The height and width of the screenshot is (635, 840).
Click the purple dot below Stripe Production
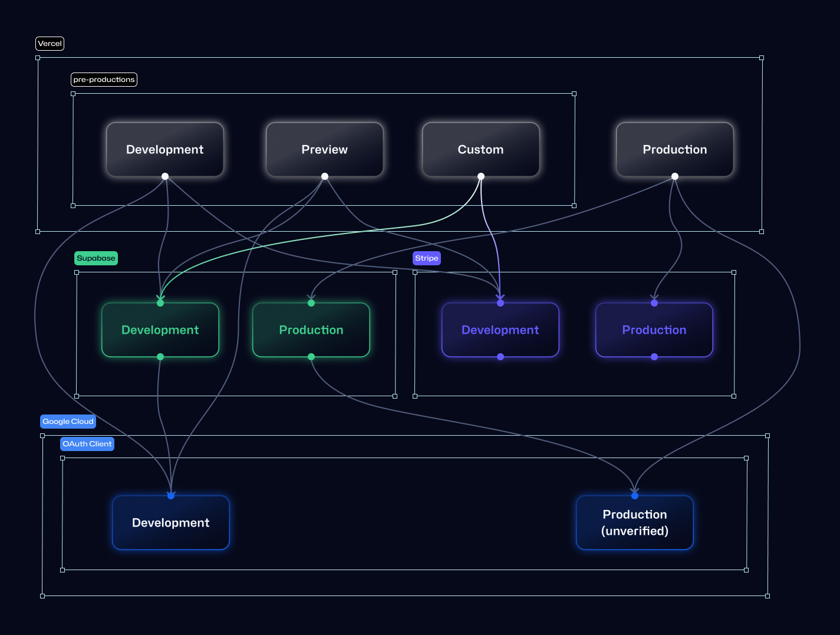[x=654, y=356]
